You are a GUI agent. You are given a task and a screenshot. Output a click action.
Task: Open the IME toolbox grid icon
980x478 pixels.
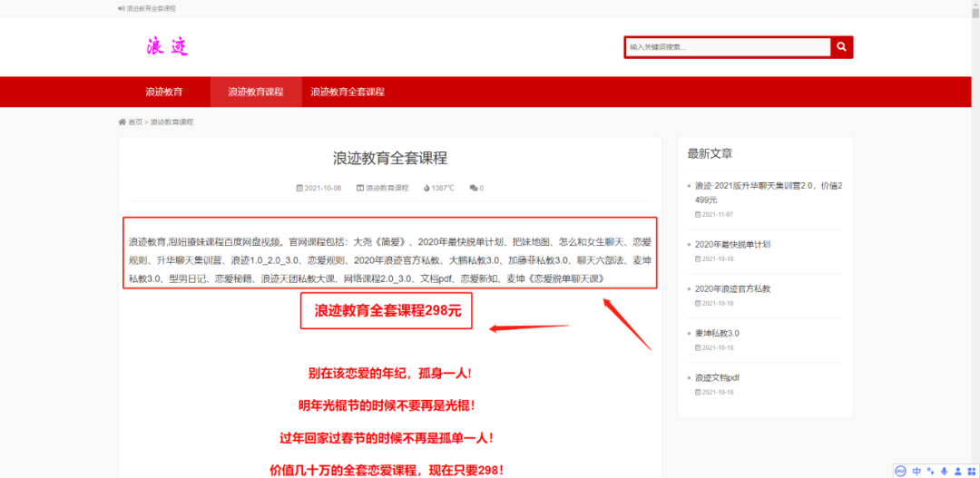[x=972, y=471]
